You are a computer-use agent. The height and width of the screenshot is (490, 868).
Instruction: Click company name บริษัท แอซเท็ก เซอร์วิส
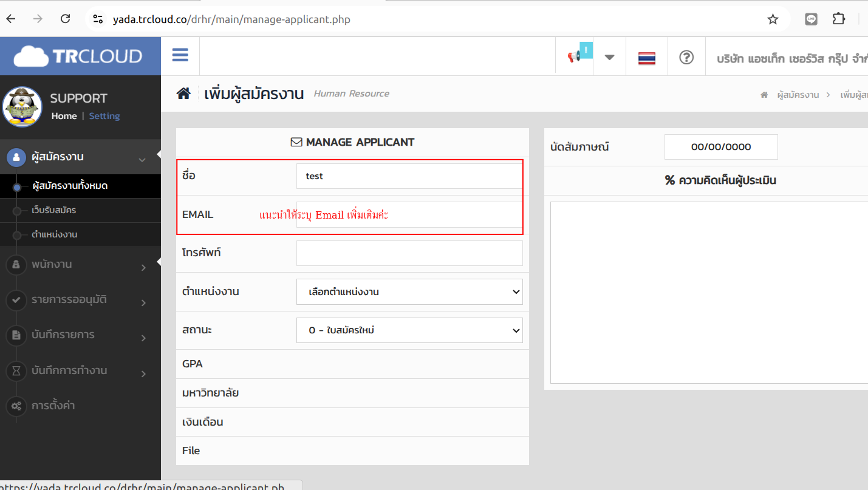pyautogui.click(x=792, y=58)
